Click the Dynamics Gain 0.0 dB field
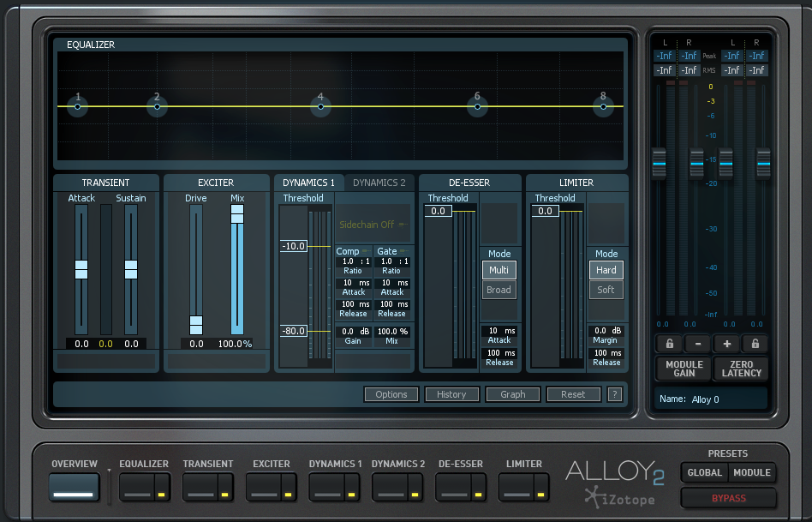Image resolution: width=812 pixels, height=522 pixels. (x=354, y=331)
